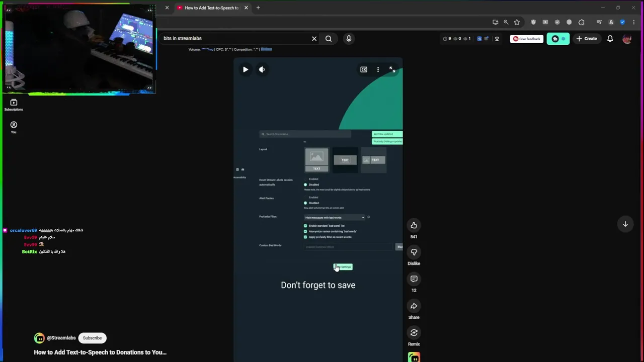Open the You section in sidebar
The image size is (644, 362).
click(14, 127)
